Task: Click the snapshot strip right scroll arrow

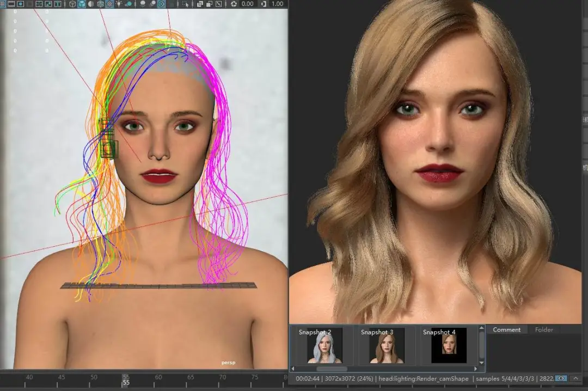Action: pos(475,369)
